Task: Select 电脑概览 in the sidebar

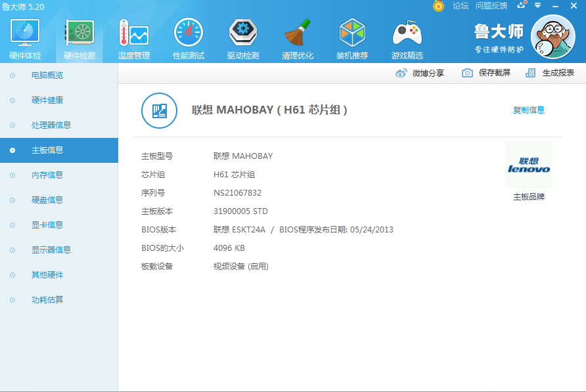Action: [x=58, y=76]
